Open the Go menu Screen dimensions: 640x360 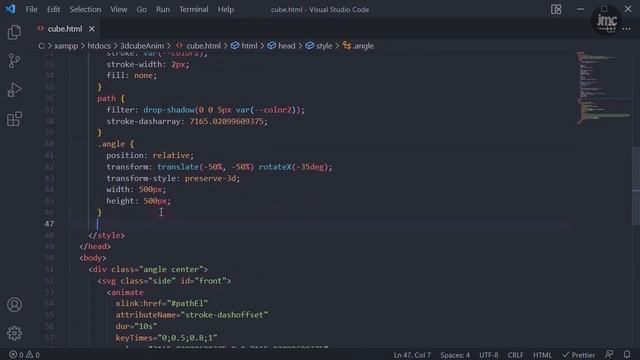click(141, 9)
